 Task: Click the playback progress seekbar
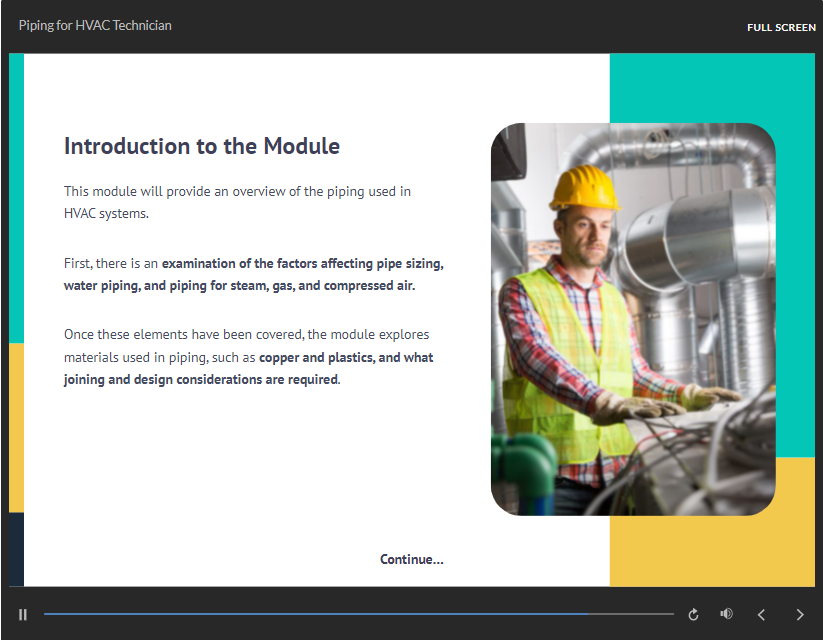[358, 614]
